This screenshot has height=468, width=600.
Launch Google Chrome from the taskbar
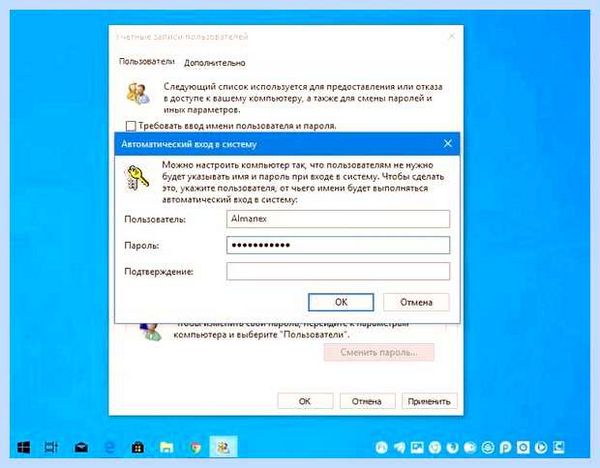click(x=196, y=447)
